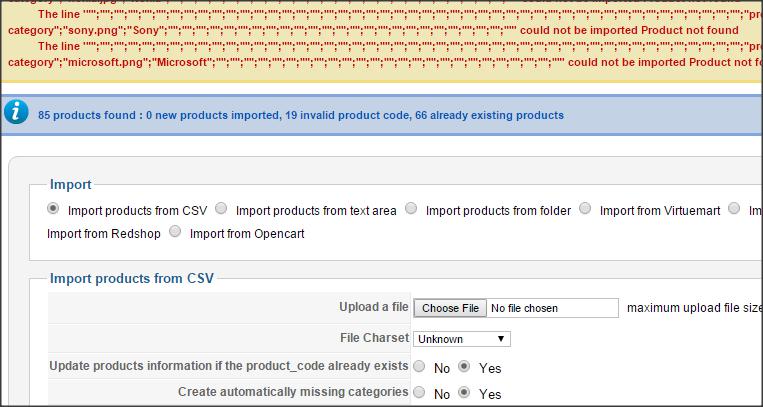Select Import from Virtuemart radio
The width and height of the screenshot is (763, 407).
[585, 209]
